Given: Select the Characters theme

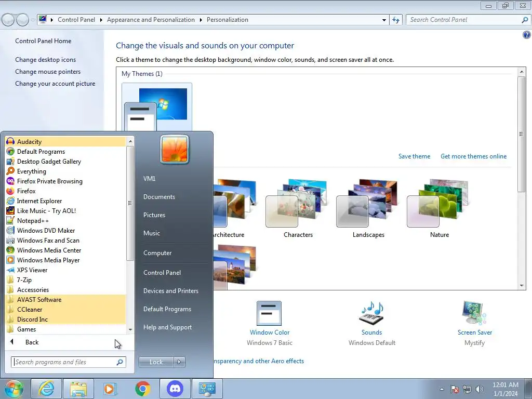Looking at the screenshot, I should point(298,208).
